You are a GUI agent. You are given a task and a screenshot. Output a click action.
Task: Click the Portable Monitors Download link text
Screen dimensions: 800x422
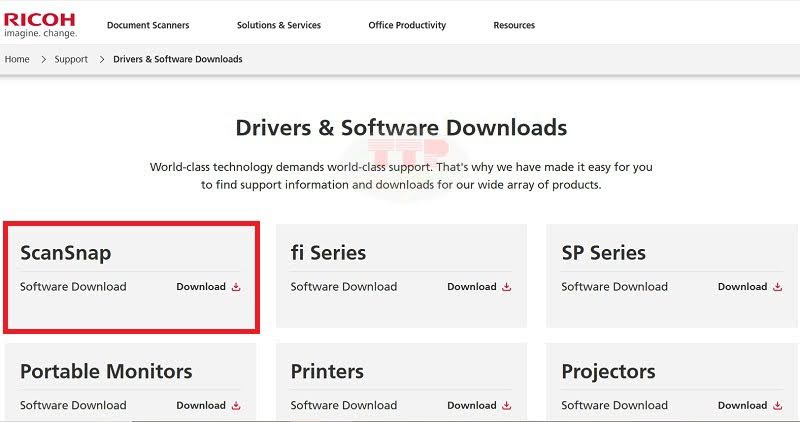(201, 406)
